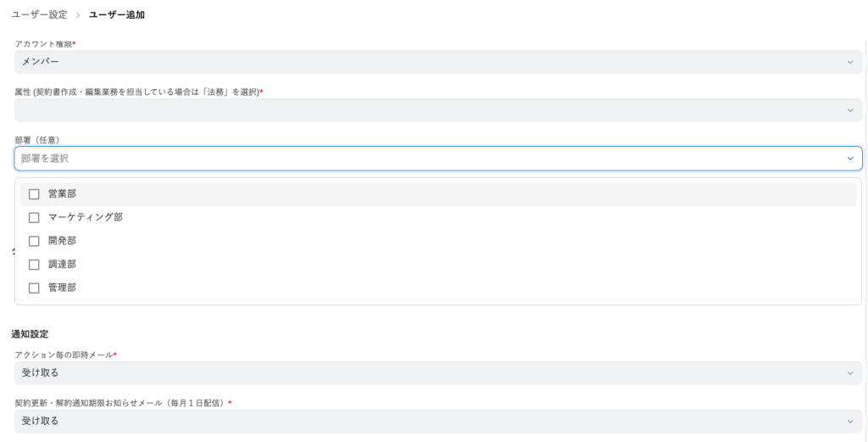The image size is (868, 442).
Task: Open the アクション毎の即時メール dropdown
Action: click(424, 373)
